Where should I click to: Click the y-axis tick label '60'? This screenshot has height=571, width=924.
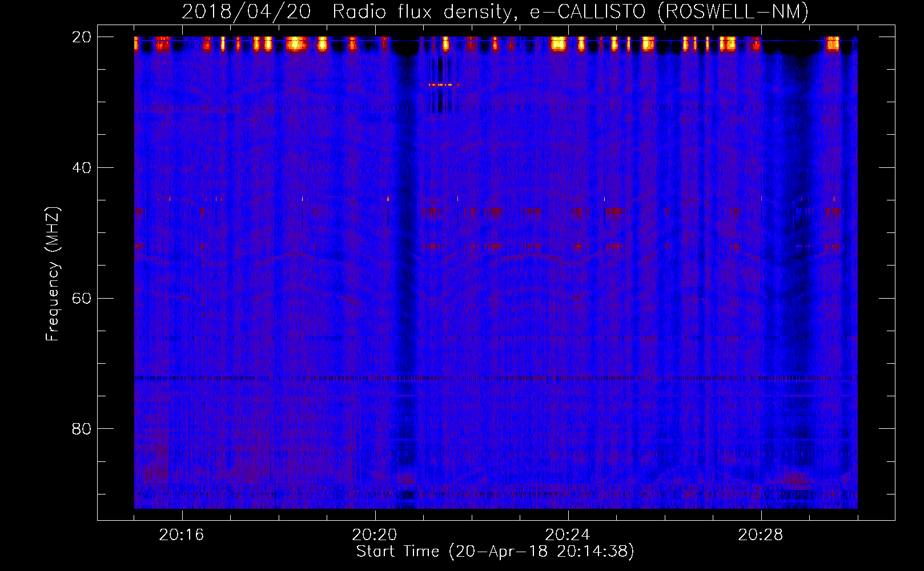[82, 298]
